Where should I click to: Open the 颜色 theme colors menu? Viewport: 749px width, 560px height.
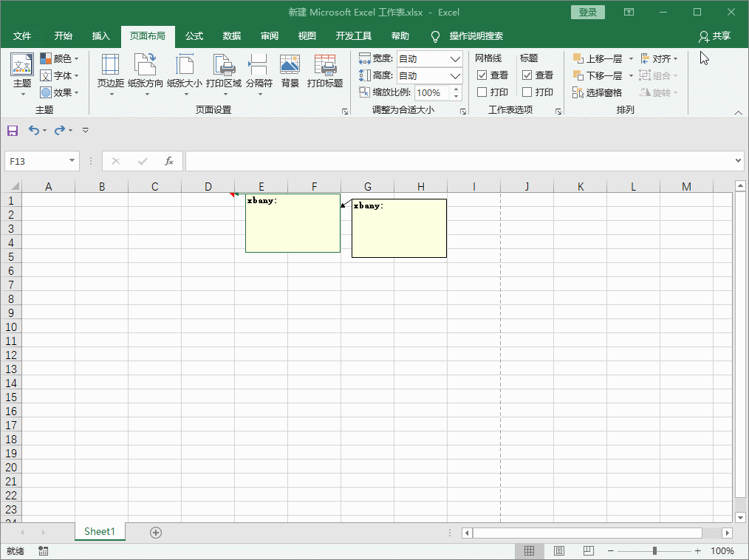(x=59, y=59)
